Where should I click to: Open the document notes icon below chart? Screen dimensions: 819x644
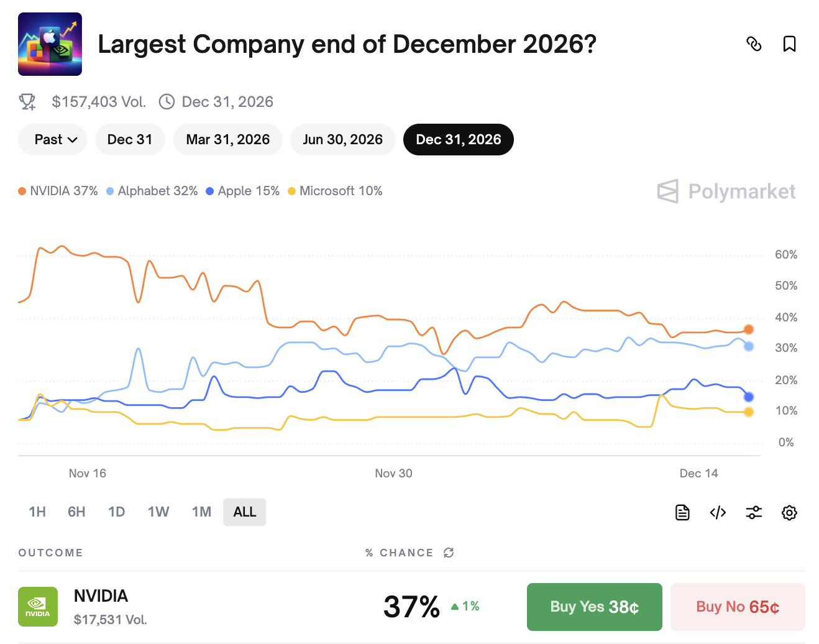682,512
